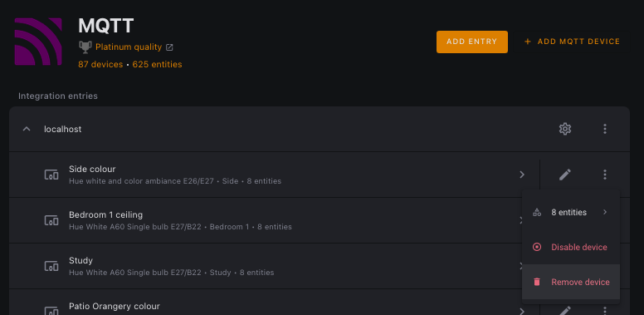Expand the 8 entities submenu
This screenshot has height=315, width=644.
(x=571, y=212)
